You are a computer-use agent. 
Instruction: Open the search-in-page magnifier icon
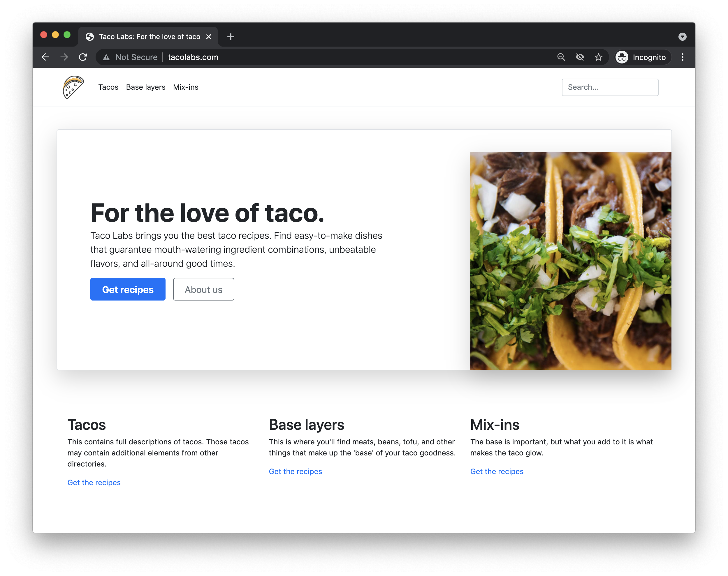click(561, 57)
